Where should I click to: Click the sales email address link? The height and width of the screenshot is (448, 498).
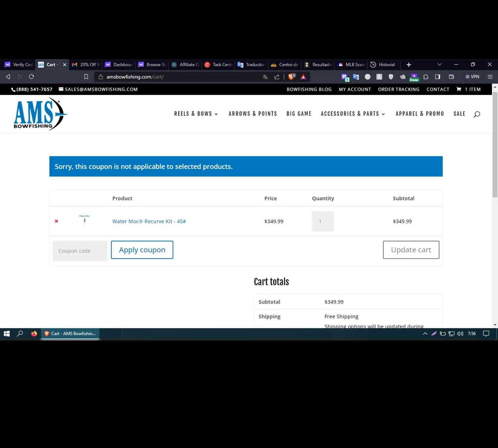tap(98, 89)
